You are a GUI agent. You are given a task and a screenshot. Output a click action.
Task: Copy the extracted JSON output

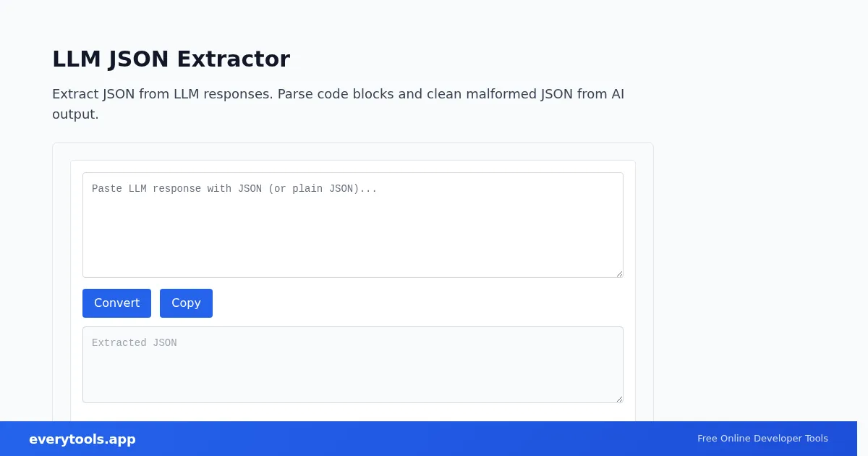(186, 303)
